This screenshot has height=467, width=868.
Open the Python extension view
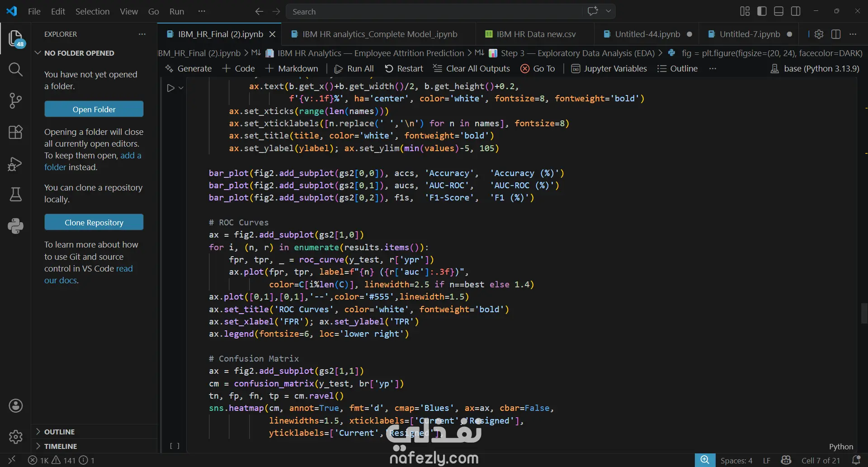tap(16, 226)
